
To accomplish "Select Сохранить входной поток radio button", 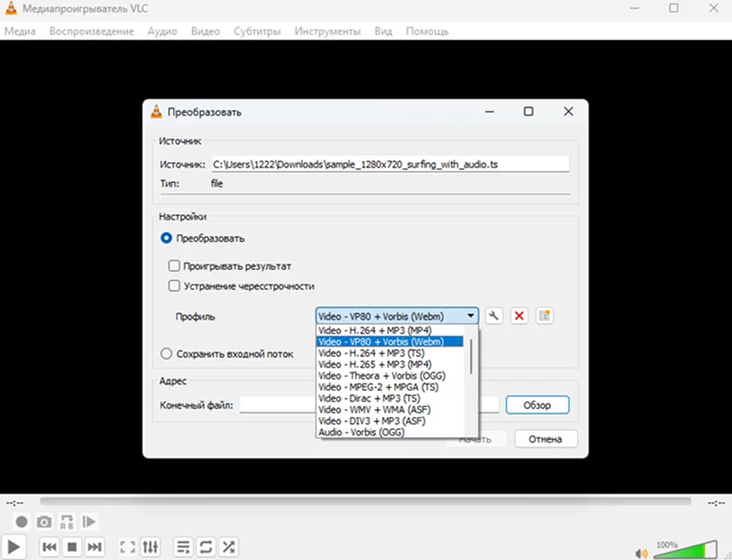I will click(167, 354).
